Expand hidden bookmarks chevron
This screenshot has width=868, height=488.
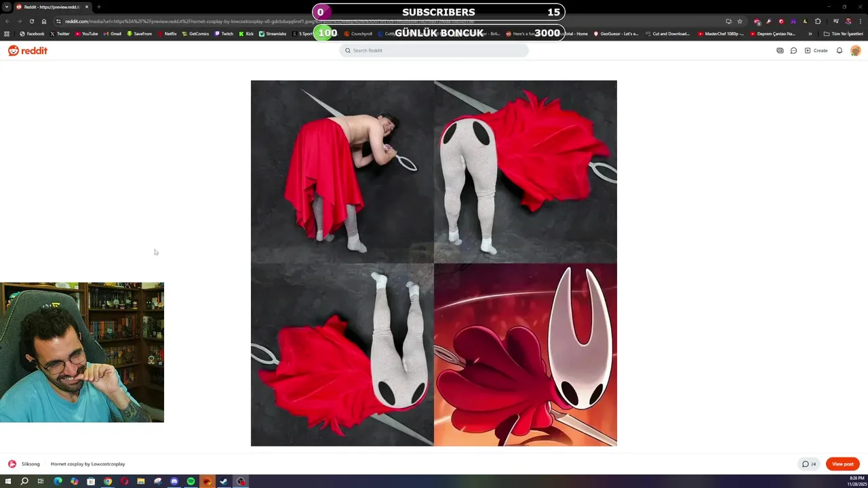click(x=810, y=34)
